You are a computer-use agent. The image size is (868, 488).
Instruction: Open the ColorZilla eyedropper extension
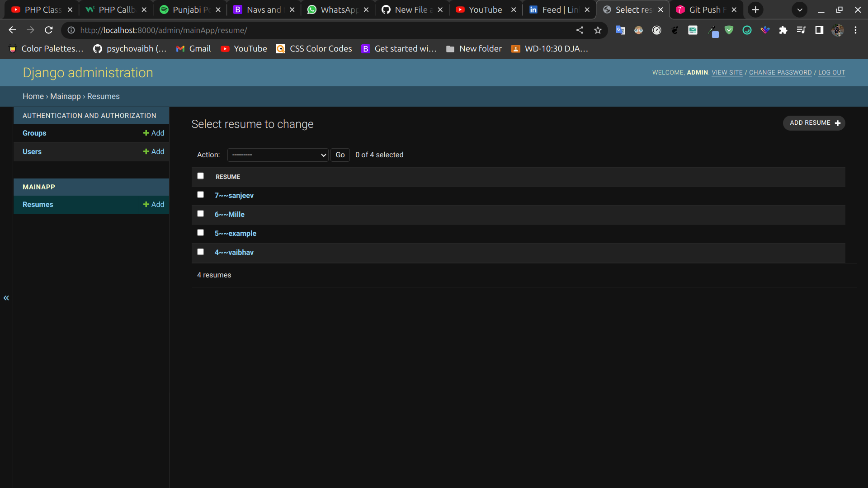tap(713, 30)
